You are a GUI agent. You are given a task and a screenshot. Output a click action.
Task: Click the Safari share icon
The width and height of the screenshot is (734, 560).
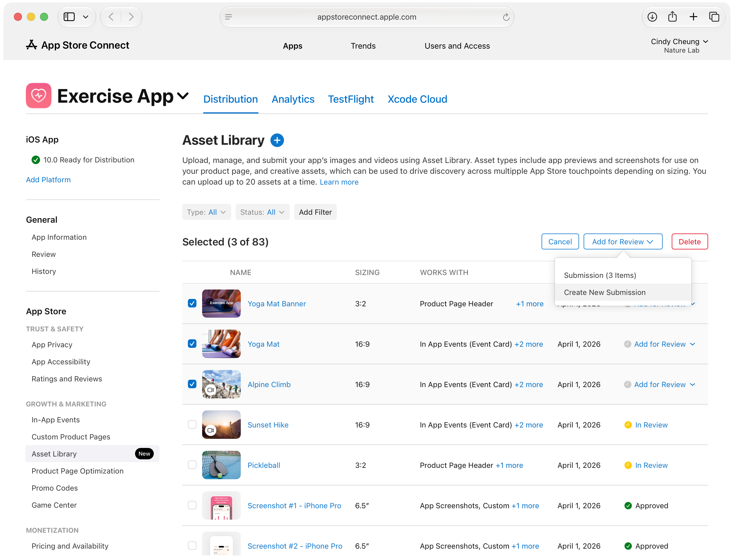click(x=672, y=16)
